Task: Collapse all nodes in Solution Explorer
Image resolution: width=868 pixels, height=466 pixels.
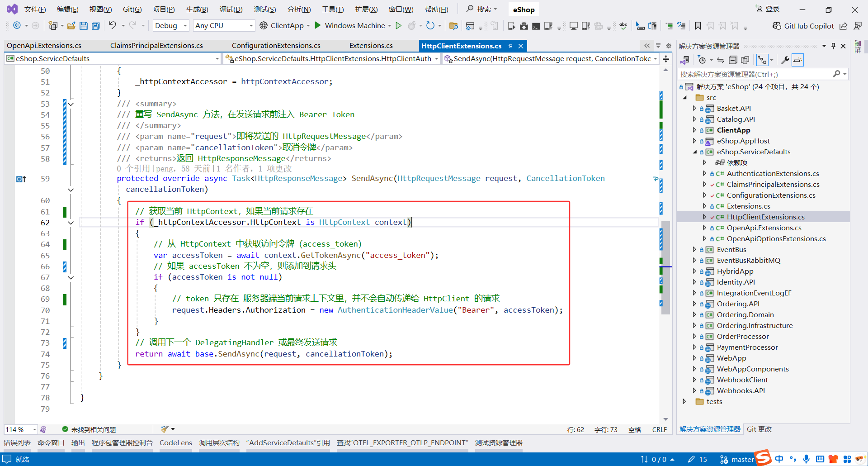Action: click(x=733, y=60)
